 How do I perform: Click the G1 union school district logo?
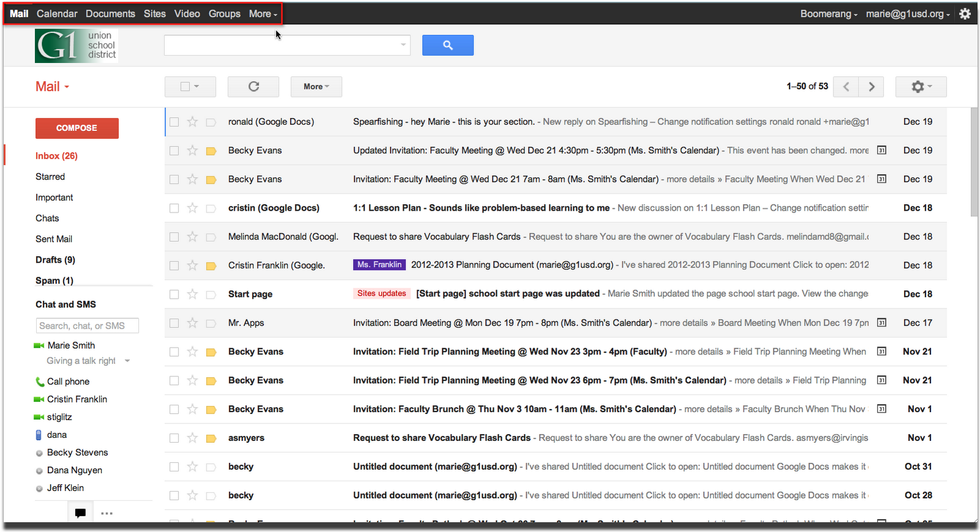[x=76, y=46]
